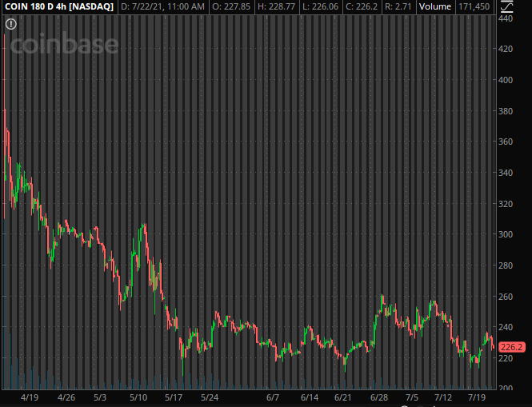
Task: Click the 220 price axis label
Action: tap(506, 358)
